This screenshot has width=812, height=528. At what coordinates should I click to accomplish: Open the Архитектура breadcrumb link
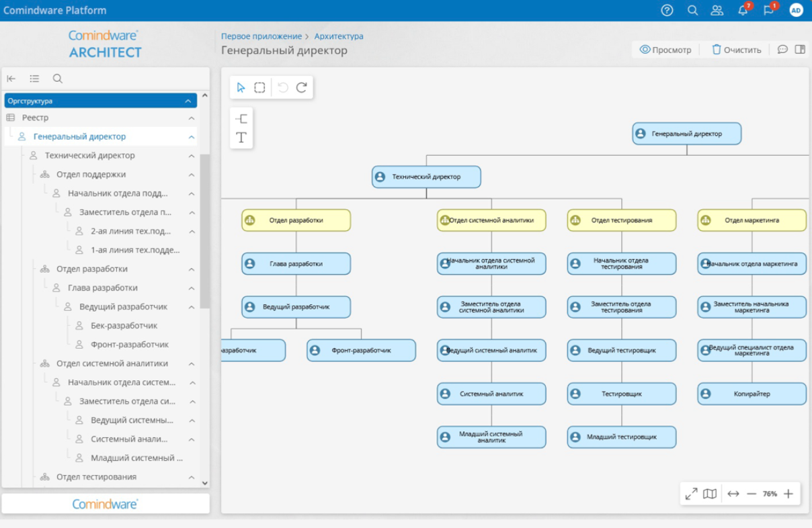click(x=339, y=36)
